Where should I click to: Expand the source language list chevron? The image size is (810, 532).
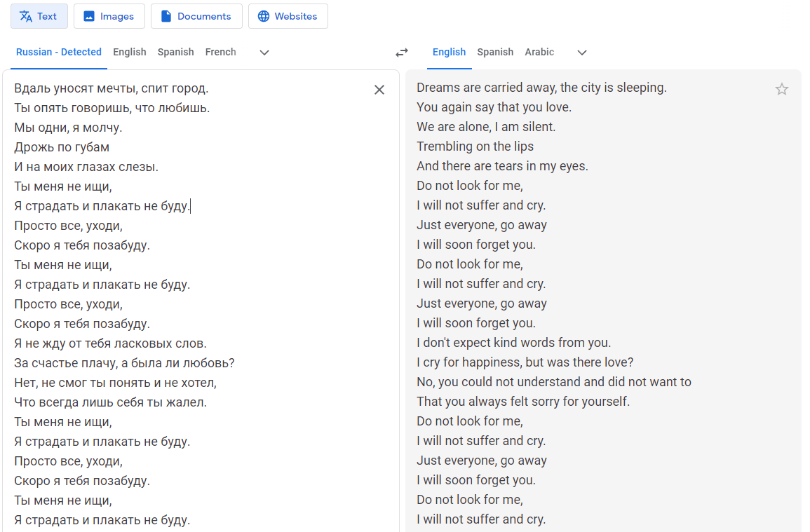[264, 53]
